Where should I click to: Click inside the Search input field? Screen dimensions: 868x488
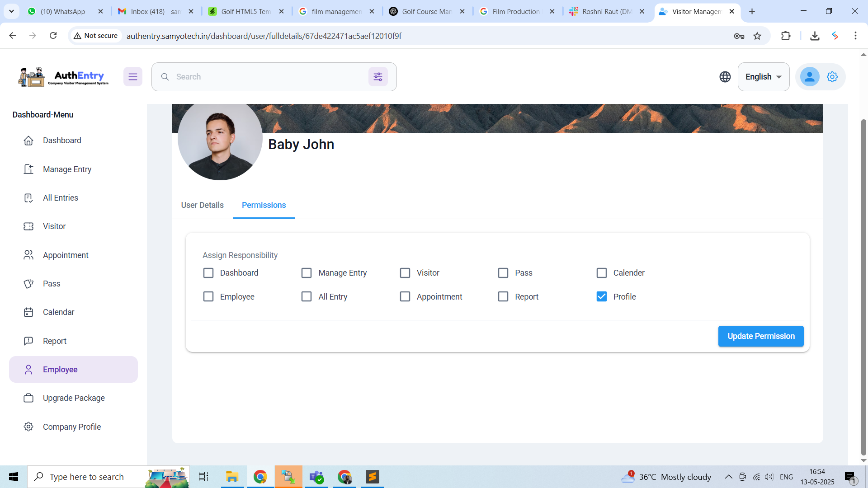point(267,77)
